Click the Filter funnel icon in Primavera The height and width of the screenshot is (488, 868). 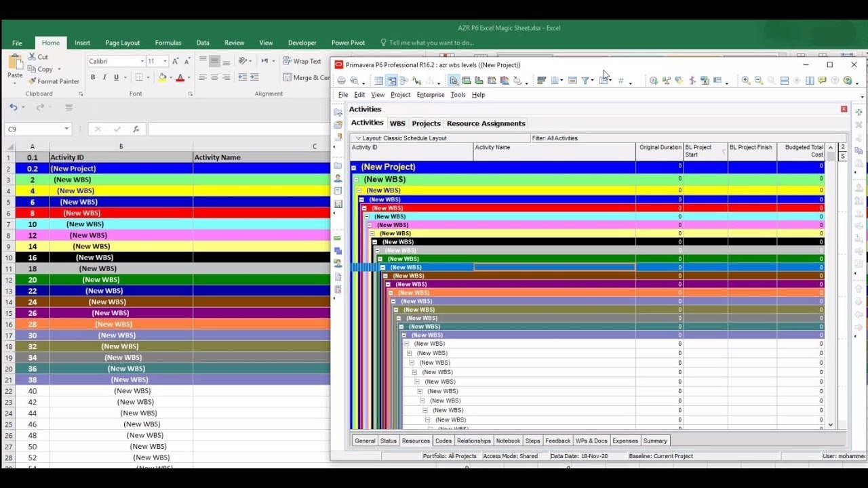585,81
